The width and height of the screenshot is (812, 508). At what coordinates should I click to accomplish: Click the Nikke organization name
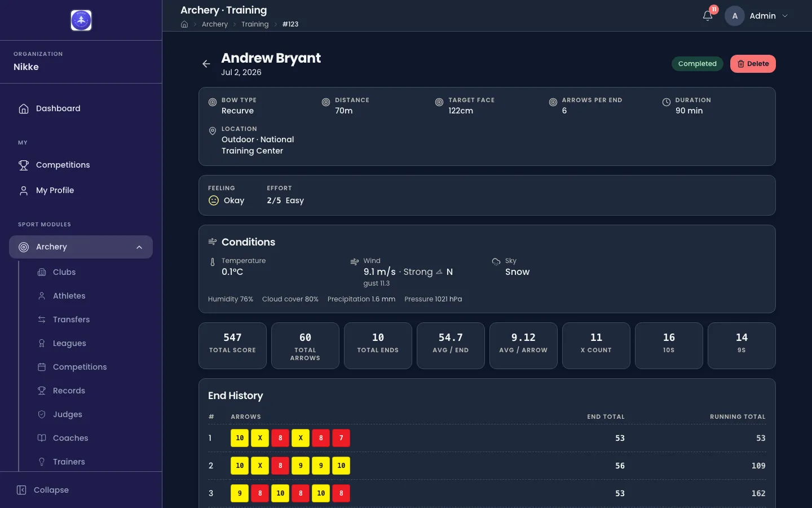click(26, 67)
